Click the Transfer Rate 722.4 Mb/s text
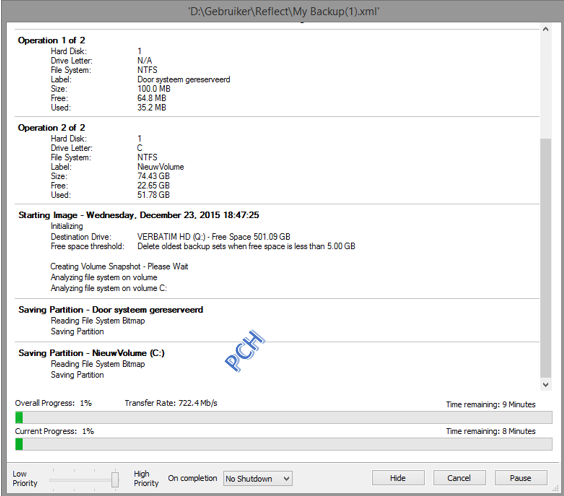The width and height of the screenshot is (564, 496). pos(171,403)
